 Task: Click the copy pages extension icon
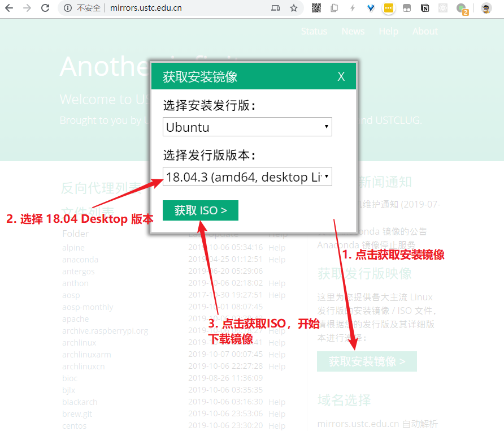[x=334, y=8]
